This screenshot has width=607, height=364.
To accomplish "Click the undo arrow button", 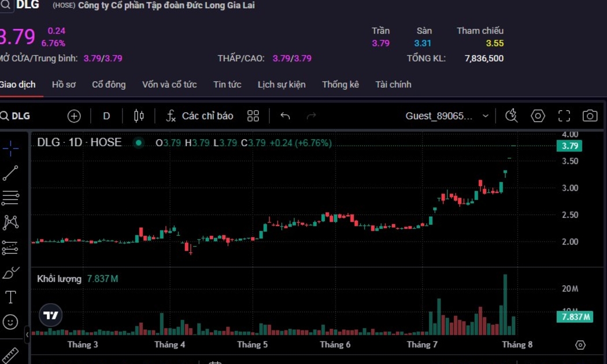I will click(285, 116).
